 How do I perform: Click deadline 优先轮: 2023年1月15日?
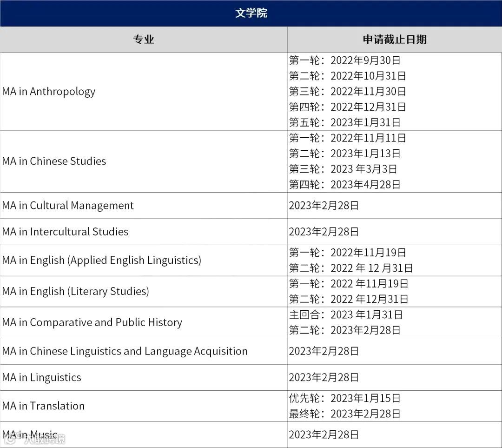(x=345, y=398)
